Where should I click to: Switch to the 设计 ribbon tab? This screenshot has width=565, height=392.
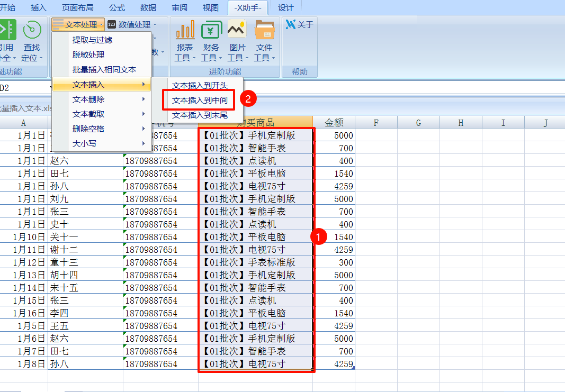click(286, 7)
